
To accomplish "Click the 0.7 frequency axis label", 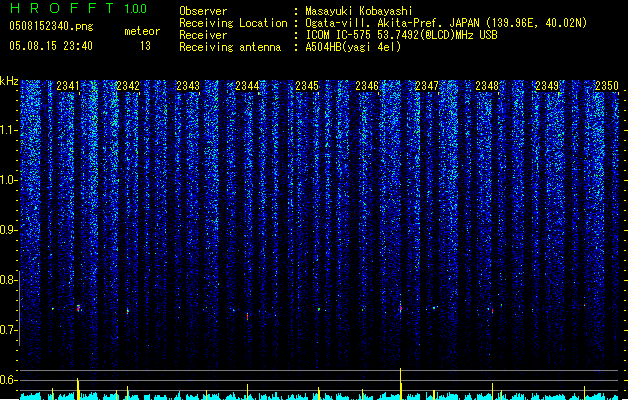I will point(8,330).
